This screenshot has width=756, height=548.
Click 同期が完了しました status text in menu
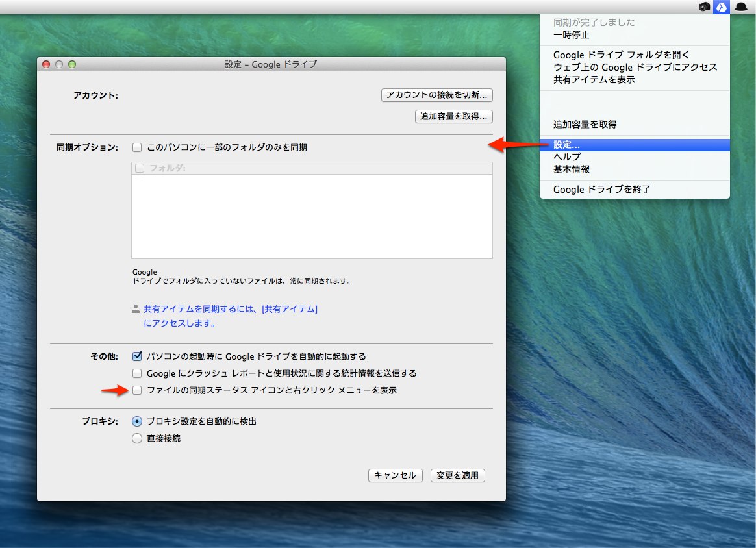click(594, 23)
